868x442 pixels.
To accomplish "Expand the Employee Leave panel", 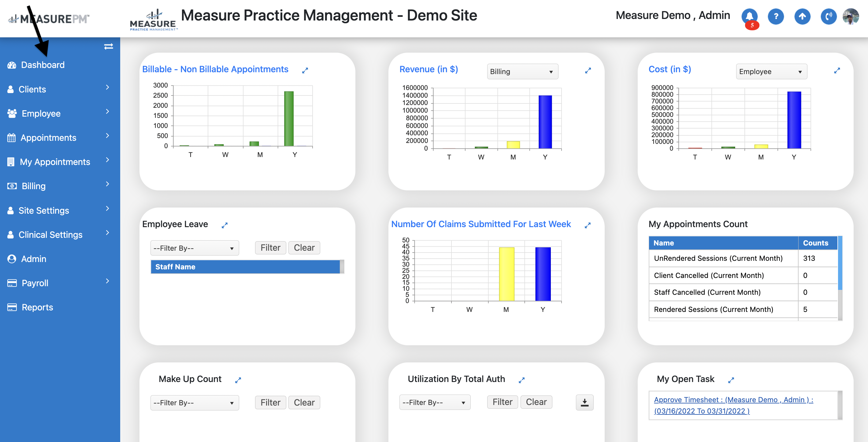I will point(224,225).
